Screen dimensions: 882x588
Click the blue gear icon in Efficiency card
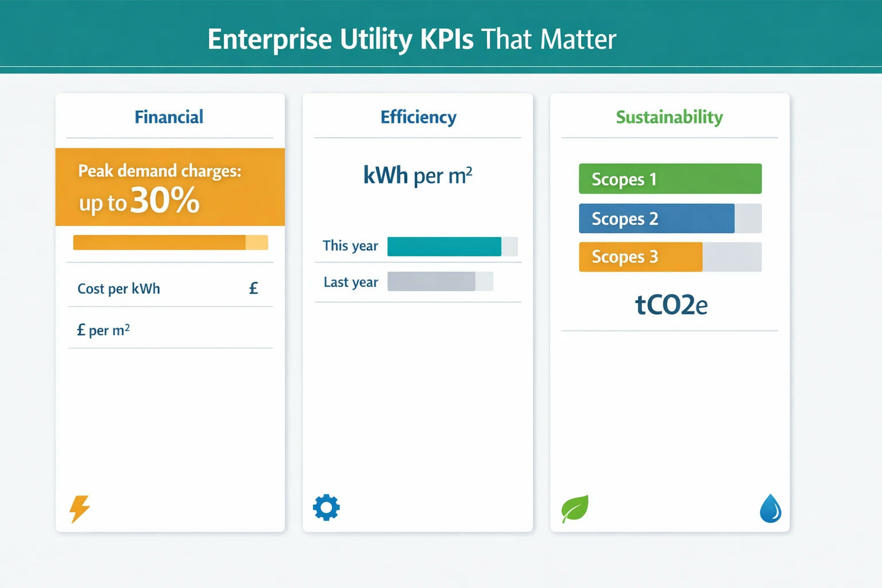326,508
